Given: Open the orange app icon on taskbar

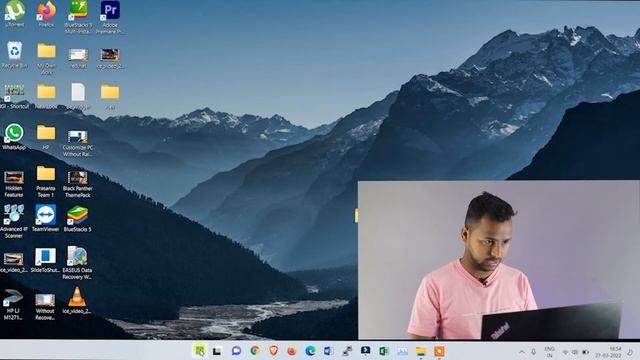Looking at the screenshot, I should point(440,351).
